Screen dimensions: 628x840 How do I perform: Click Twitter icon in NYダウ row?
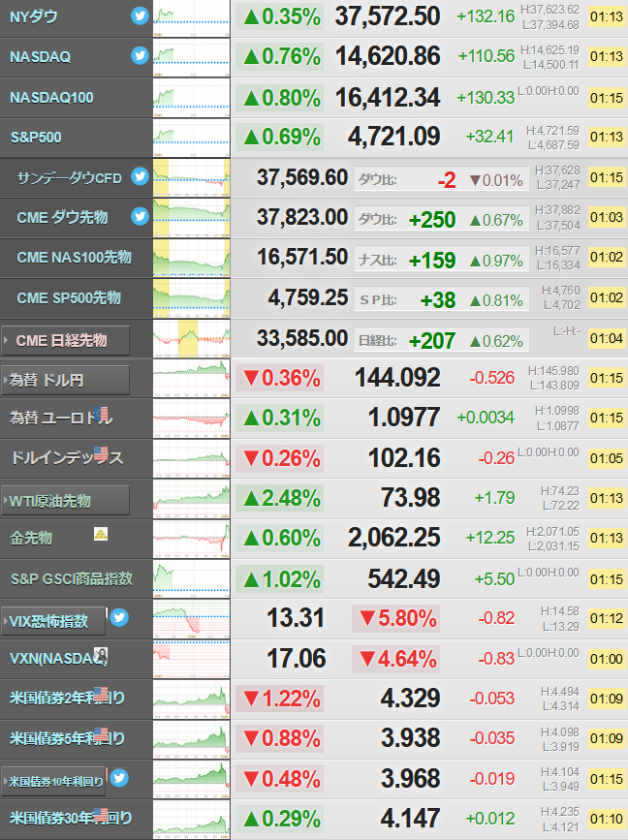[140, 16]
